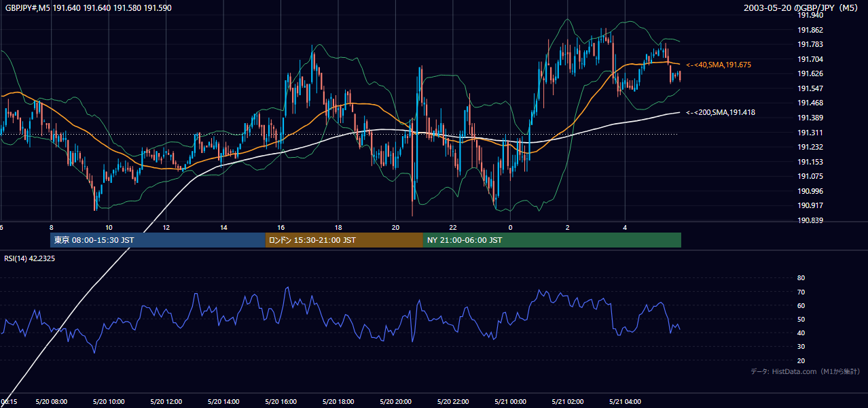Click the HistData.com data source credit

[806, 371]
